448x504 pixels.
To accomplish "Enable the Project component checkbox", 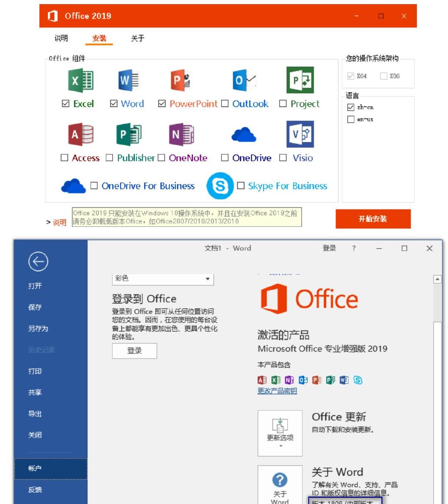I will 283,104.
